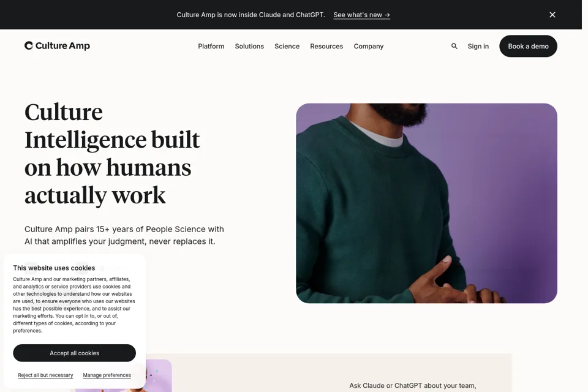The width and height of the screenshot is (588, 392).
Task: Open the Solutions menu
Action: 249,46
